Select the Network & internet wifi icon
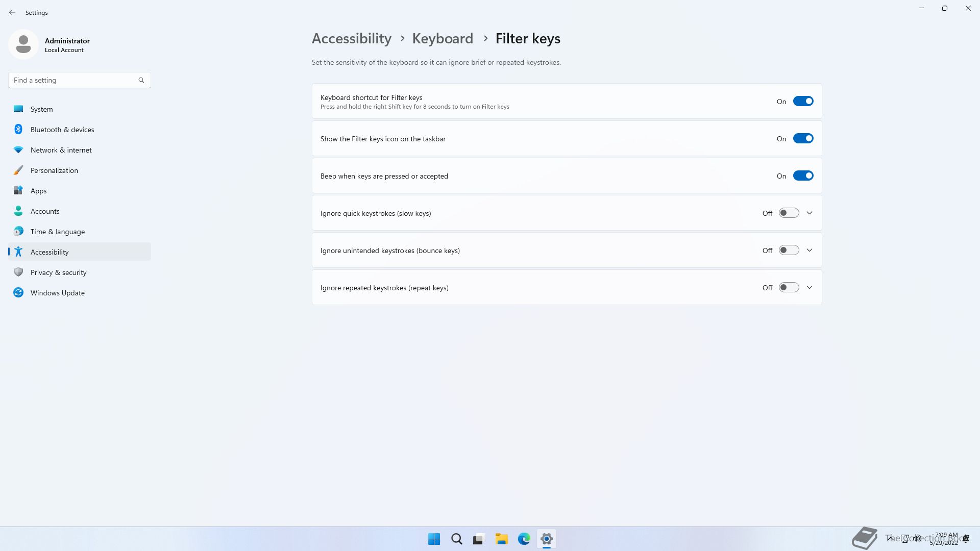 [18, 149]
